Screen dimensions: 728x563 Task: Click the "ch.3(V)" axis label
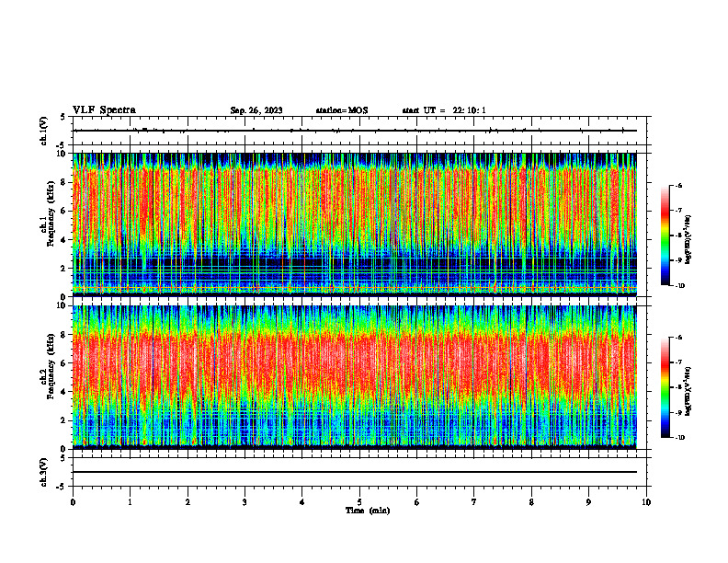pos(44,472)
